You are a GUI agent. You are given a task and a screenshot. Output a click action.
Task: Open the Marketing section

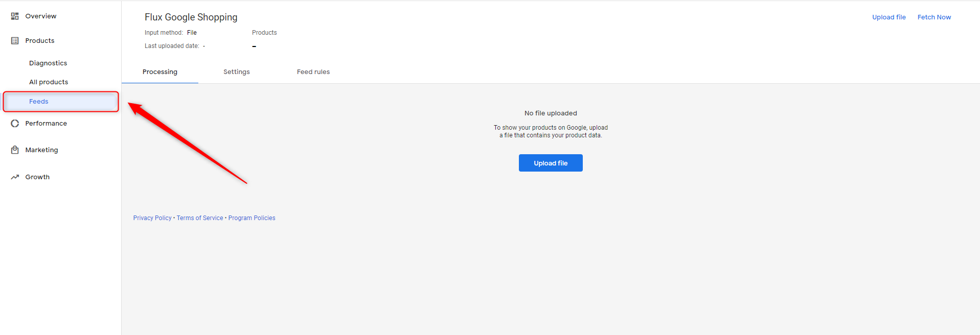pyautogui.click(x=42, y=150)
